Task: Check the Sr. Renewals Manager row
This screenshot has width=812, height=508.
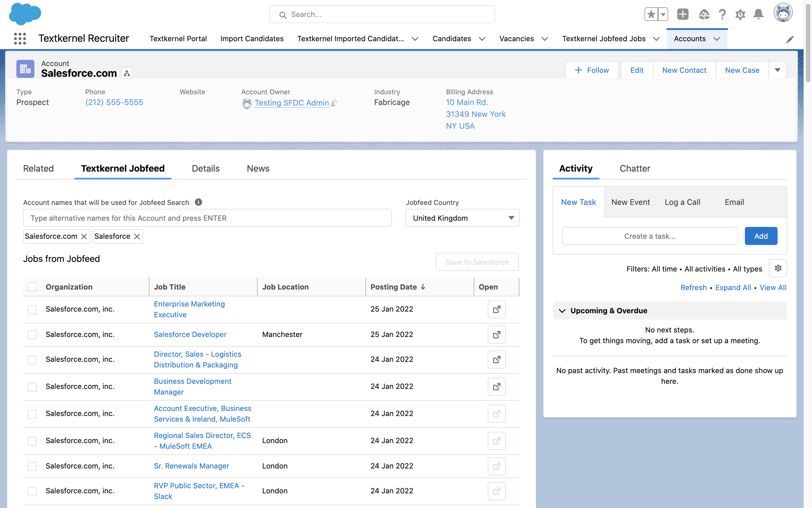Action: click(32, 466)
